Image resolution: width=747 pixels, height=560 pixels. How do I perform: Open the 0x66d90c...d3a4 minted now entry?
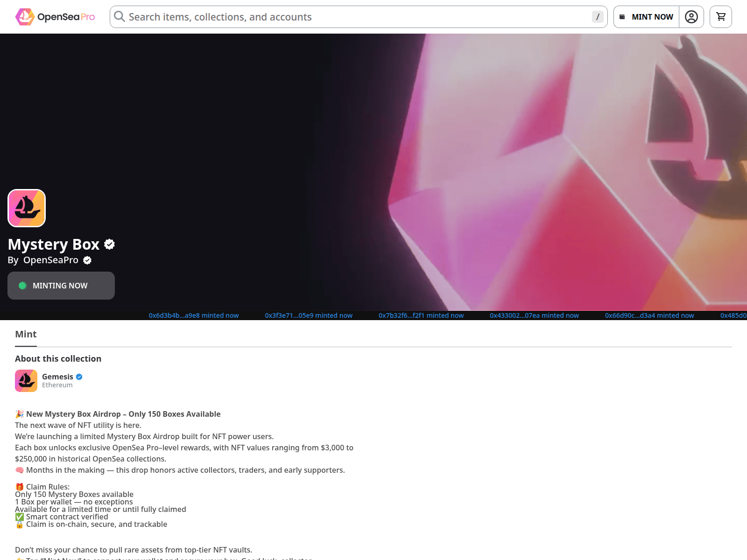pos(649,315)
